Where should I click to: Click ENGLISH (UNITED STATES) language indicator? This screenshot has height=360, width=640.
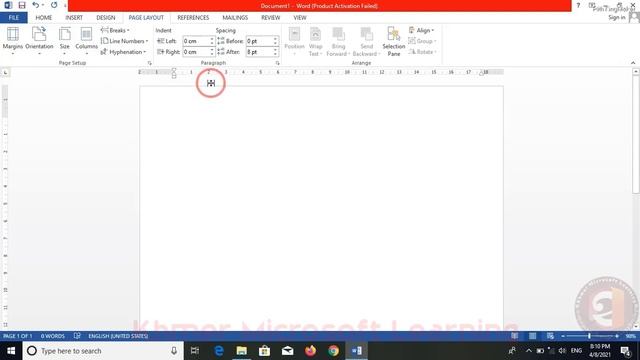point(118,336)
